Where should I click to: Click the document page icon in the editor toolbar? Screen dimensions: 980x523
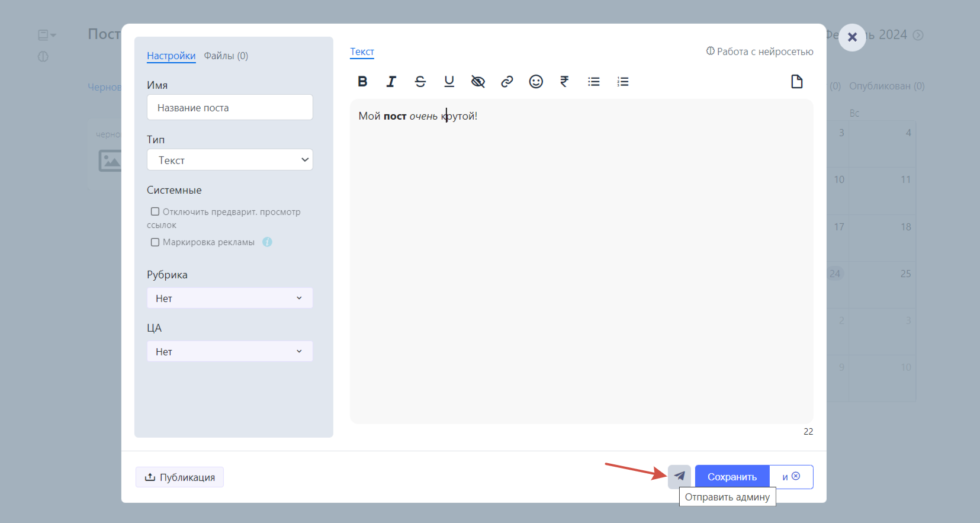click(797, 82)
